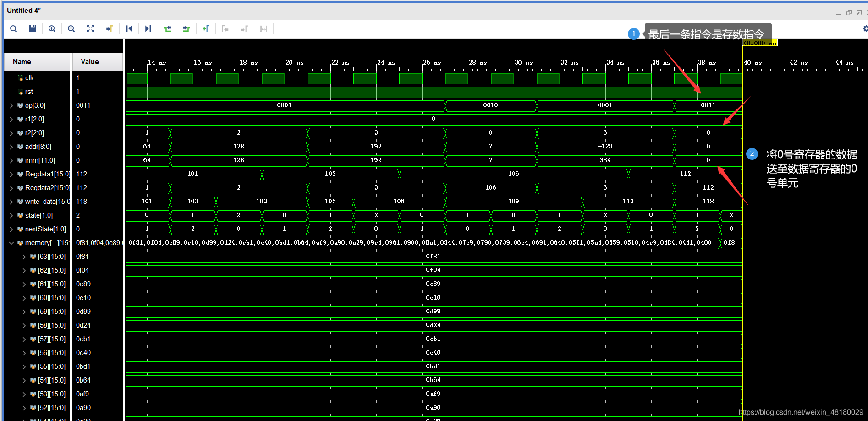The image size is (868, 421).
Task: Open waveform settings gear icon
Action: 865,29
